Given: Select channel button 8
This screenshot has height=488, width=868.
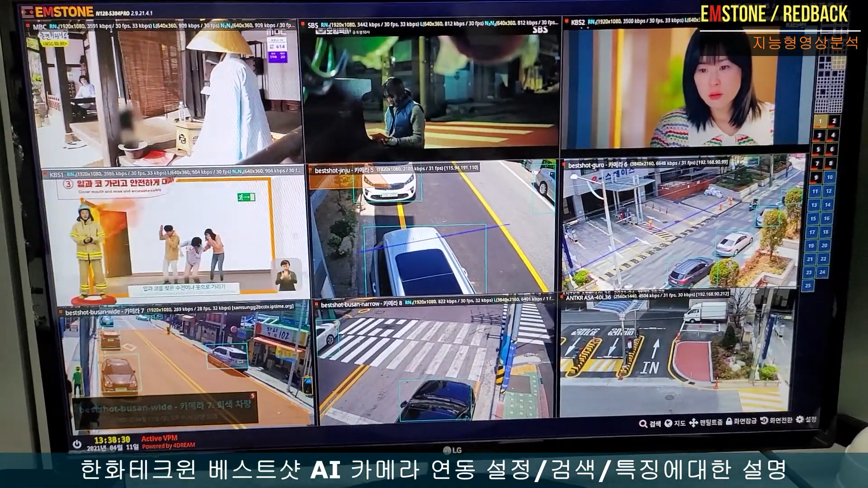Looking at the screenshot, I should (x=831, y=163).
